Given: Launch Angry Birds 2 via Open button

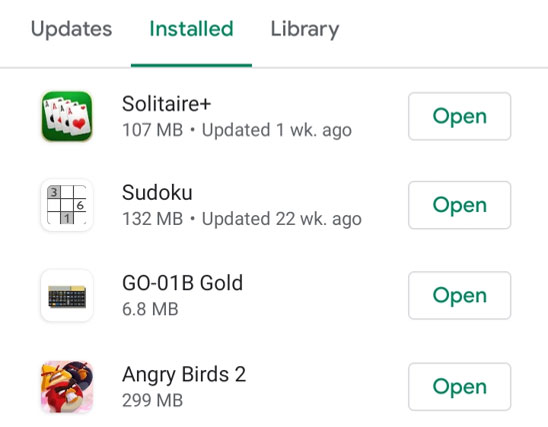Looking at the screenshot, I should tap(460, 386).
